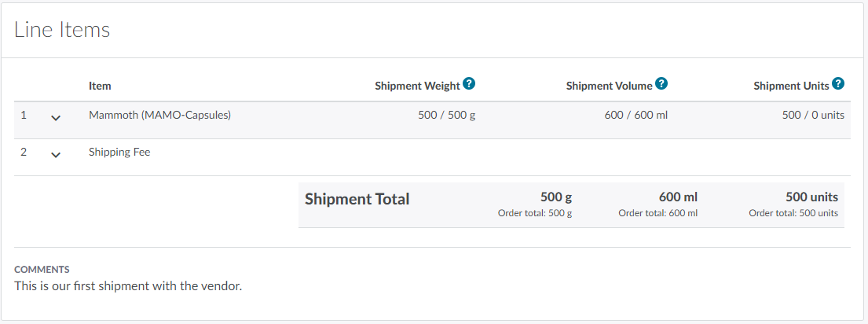Click help icon beside Shipment Weight

[469, 83]
